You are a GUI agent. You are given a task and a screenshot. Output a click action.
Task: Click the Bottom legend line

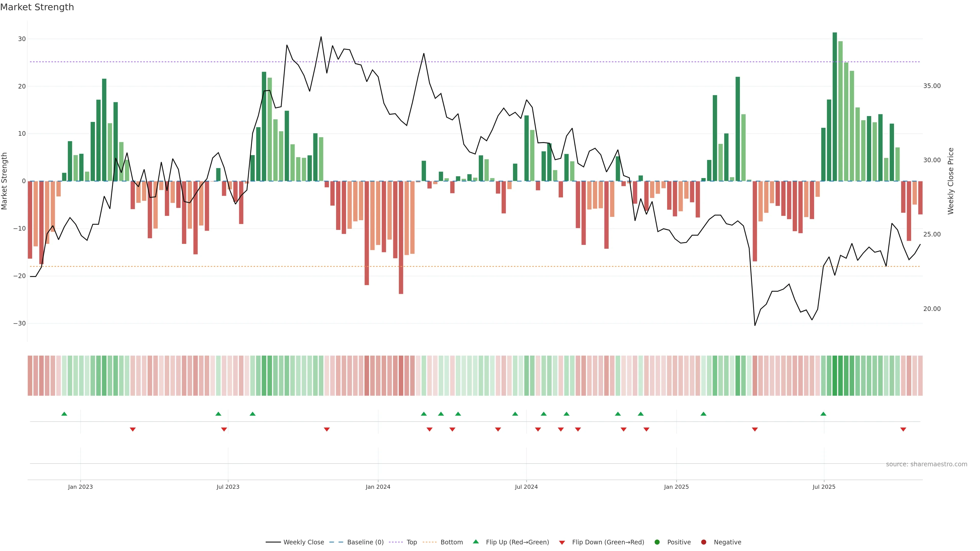[x=430, y=542]
